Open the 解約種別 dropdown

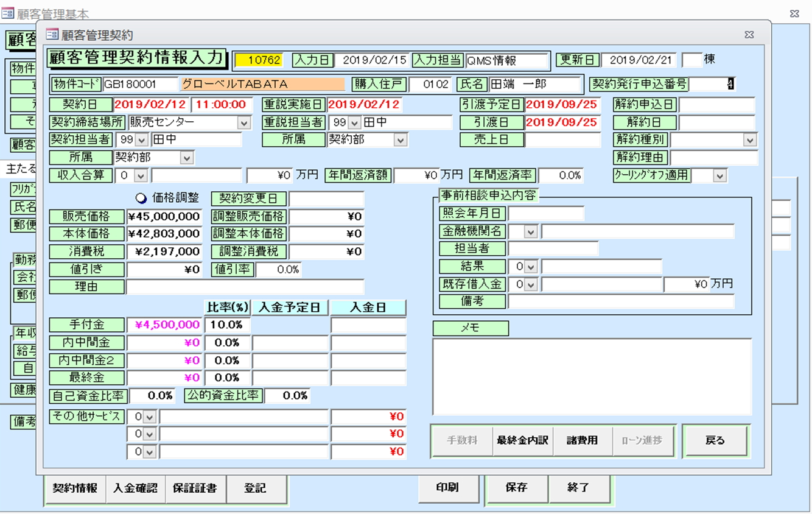750,140
